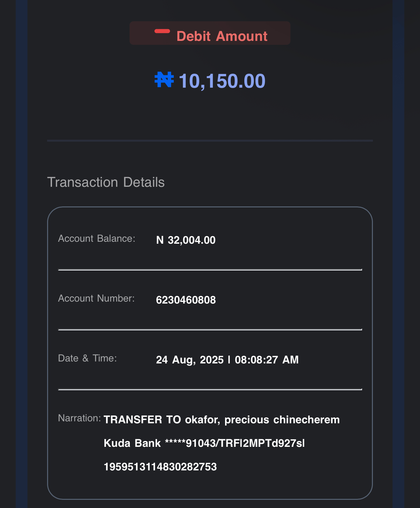Click the Account Balance label
This screenshot has height=508, width=420.
click(96, 238)
